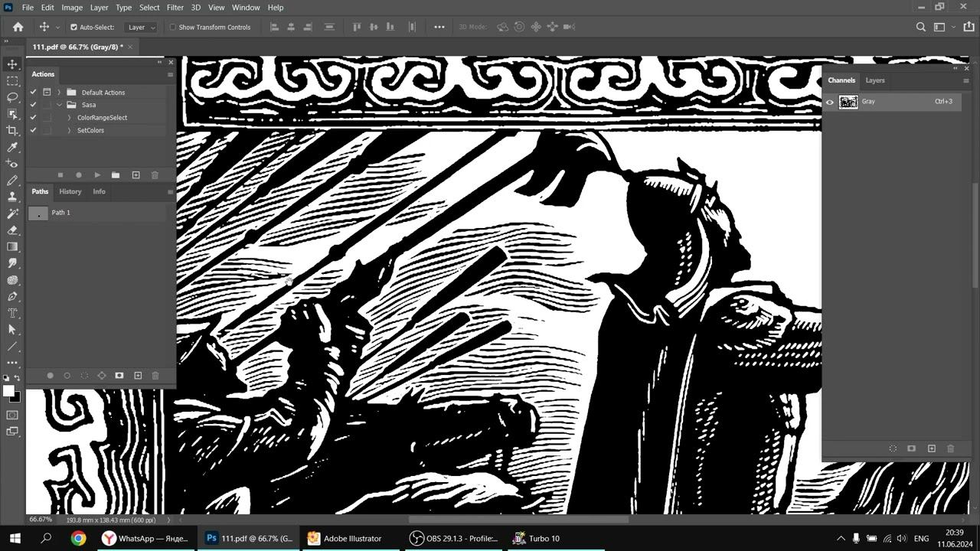Select the Gradient tool
Image resolution: width=980 pixels, height=551 pixels.
[x=12, y=246]
